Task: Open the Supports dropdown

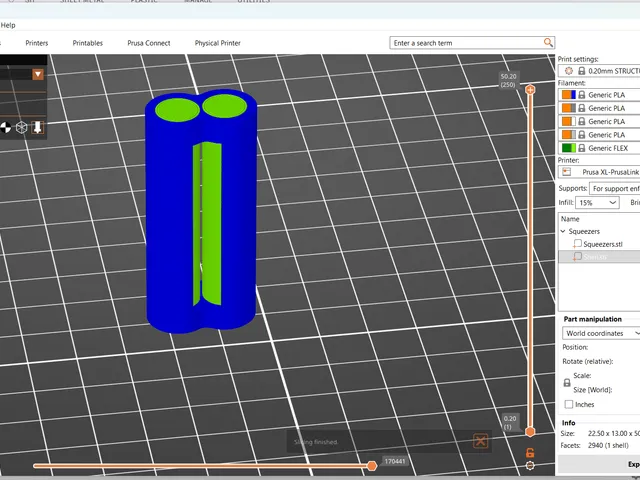Action: (x=615, y=188)
